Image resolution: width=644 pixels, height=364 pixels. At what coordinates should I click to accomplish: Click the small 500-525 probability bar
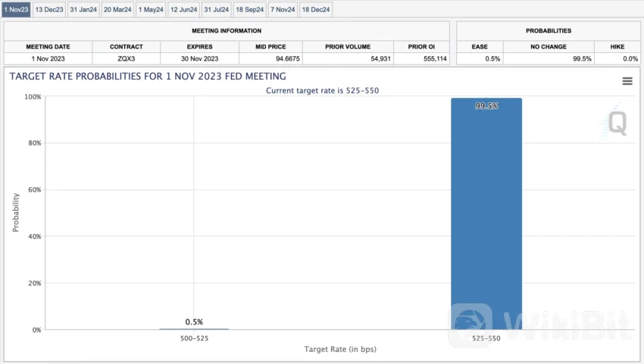pyautogui.click(x=194, y=328)
